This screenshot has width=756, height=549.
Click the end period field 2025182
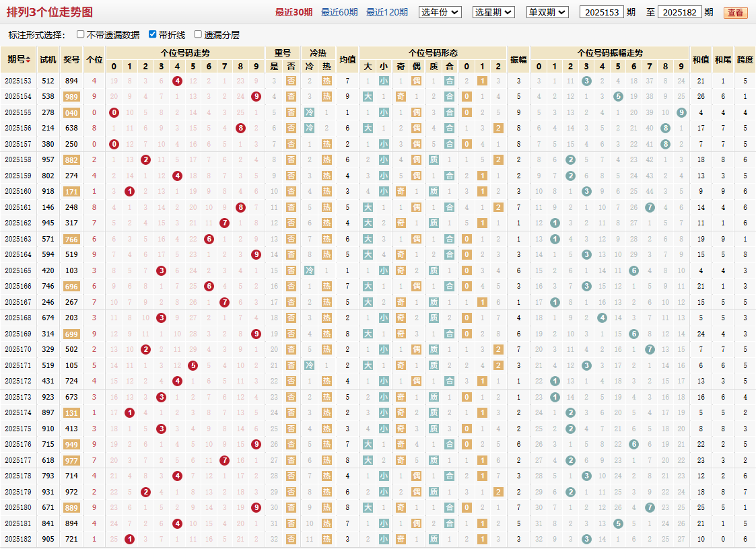pyautogui.click(x=679, y=12)
